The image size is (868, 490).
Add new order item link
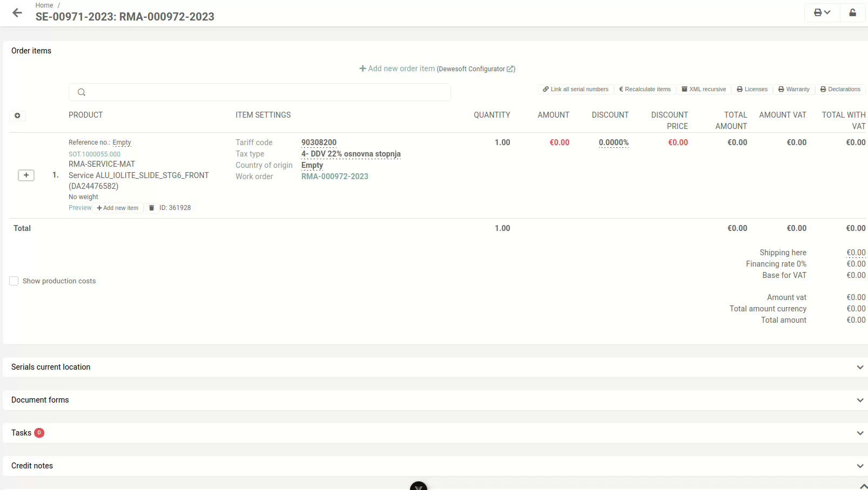pos(397,69)
